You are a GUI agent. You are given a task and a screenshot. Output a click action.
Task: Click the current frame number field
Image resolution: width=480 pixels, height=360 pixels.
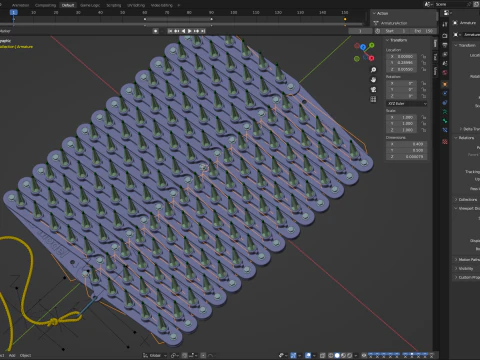[360, 31]
